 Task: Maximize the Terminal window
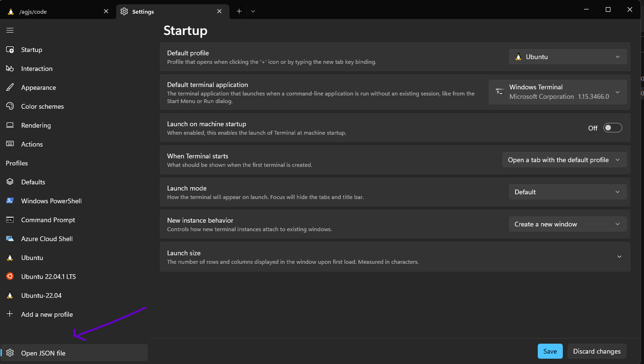(608, 9)
